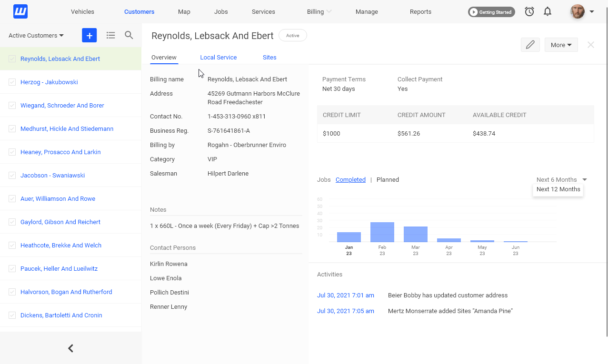Click the Getting Started button
The image size is (608, 364).
(x=491, y=12)
